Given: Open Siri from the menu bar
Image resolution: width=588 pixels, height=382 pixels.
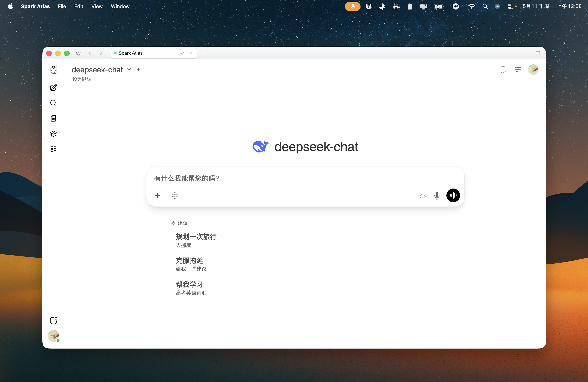Looking at the screenshot, I should click(497, 6).
